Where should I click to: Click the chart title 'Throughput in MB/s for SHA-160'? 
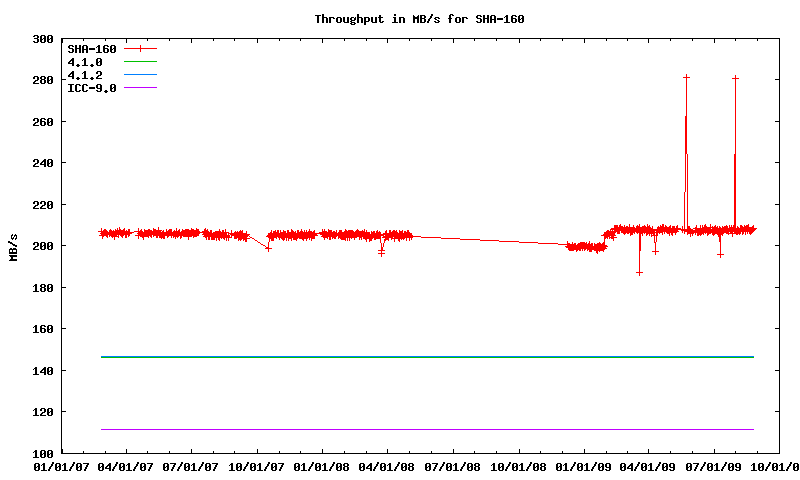pos(419,19)
